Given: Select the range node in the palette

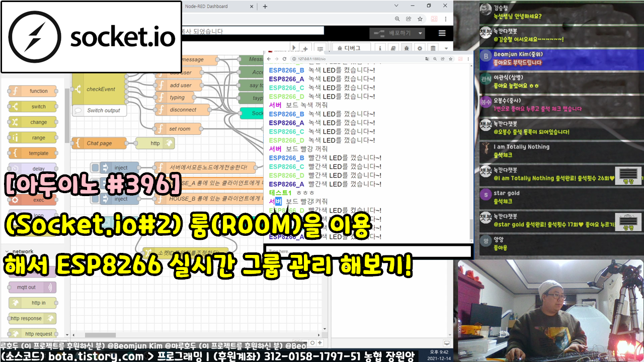Looking at the screenshot, I should coord(32,138).
